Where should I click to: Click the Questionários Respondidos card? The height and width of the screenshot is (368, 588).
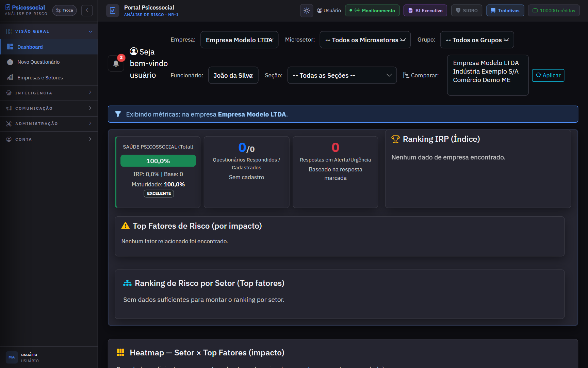click(x=246, y=172)
